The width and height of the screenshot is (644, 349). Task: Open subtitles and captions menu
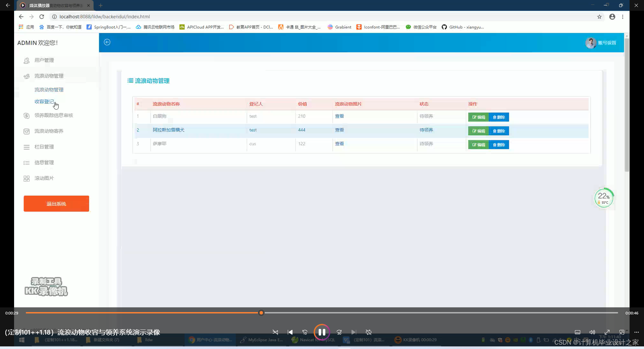coord(578,332)
